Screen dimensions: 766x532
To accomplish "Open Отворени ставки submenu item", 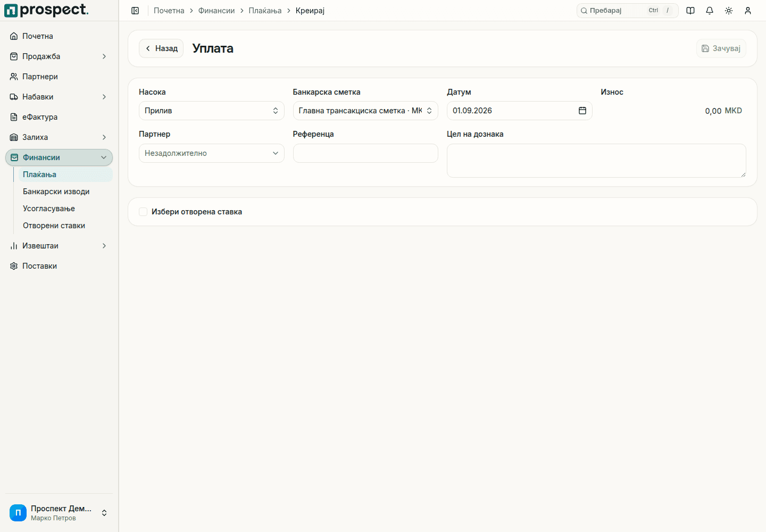I will (x=65, y=226).
